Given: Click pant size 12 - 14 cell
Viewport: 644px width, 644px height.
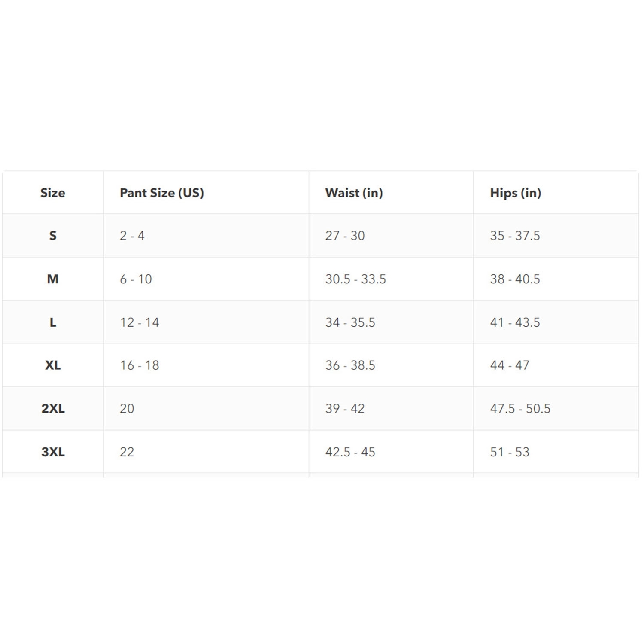Looking at the screenshot, I should coord(140,322).
